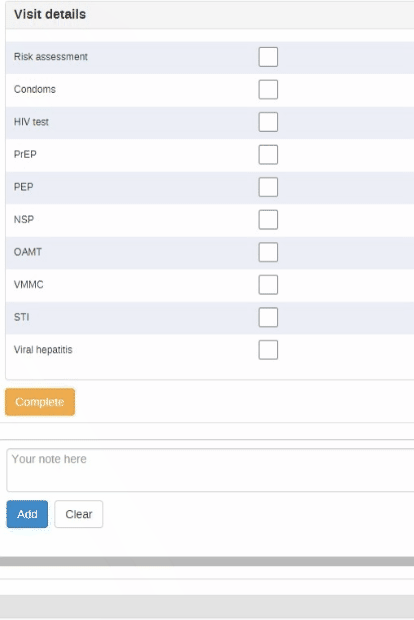Image resolution: width=414 pixels, height=620 pixels.
Task: Click the Risk assessment row label
Action: [51, 57]
